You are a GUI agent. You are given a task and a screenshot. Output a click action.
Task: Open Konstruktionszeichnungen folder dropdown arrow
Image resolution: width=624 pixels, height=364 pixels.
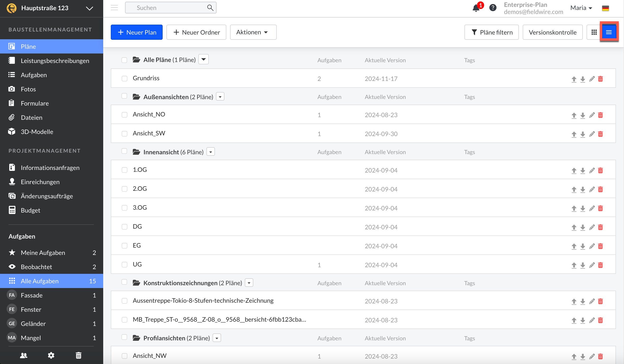click(x=249, y=283)
